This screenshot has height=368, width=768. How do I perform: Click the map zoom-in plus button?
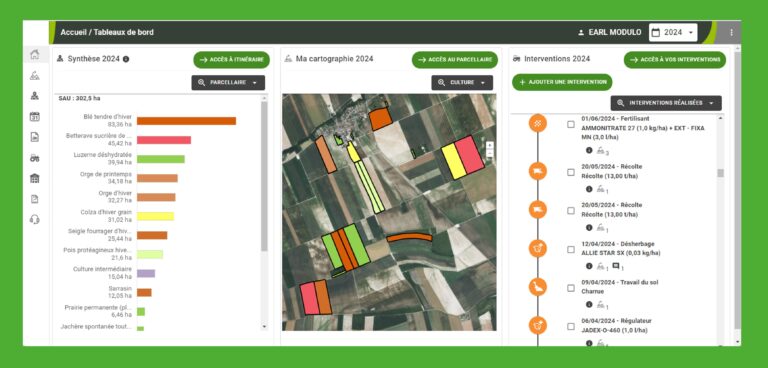coord(489,146)
